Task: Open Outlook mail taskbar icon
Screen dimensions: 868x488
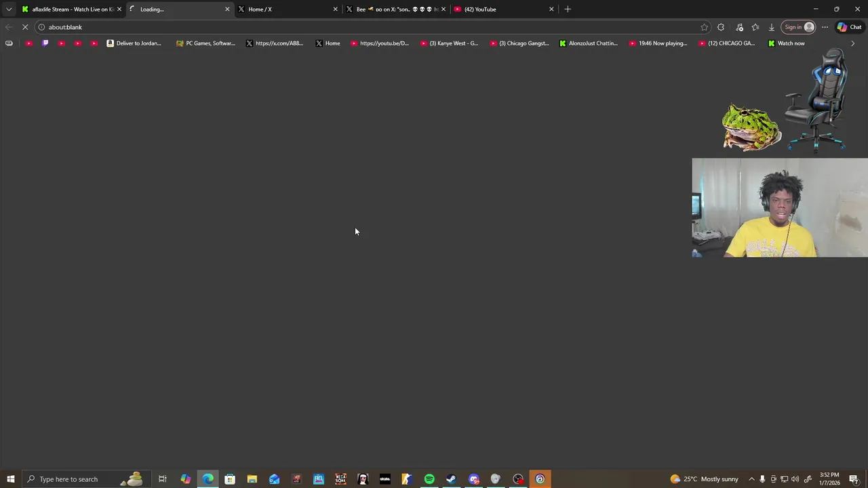Action: coord(274,479)
